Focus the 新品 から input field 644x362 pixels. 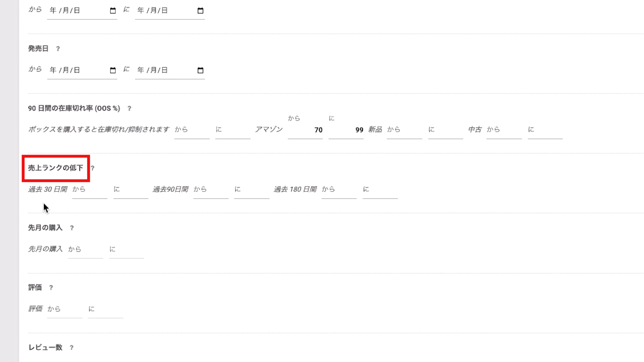tap(405, 130)
